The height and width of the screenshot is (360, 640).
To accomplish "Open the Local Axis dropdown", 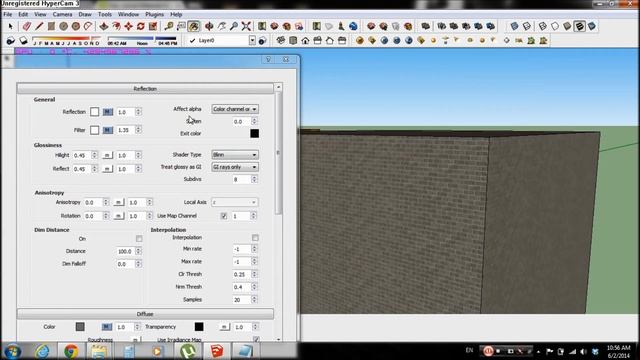I will point(235,202).
